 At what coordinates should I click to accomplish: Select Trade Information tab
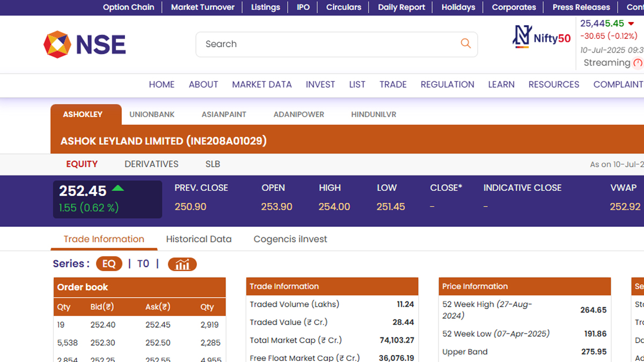coord(104,239)
